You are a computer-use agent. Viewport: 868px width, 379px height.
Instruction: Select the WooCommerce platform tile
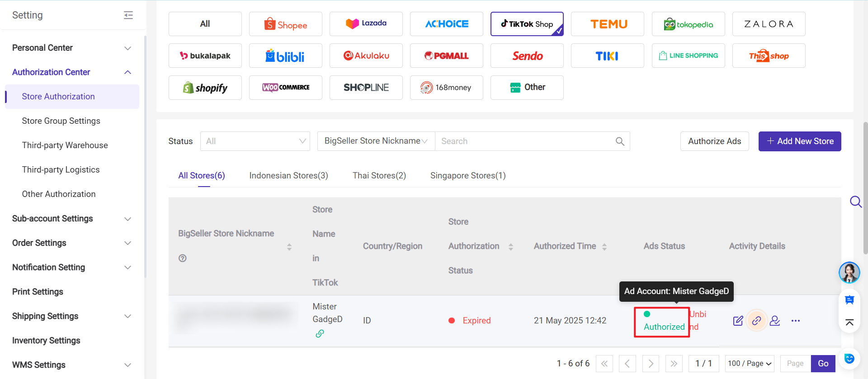[x=286, y=88]
